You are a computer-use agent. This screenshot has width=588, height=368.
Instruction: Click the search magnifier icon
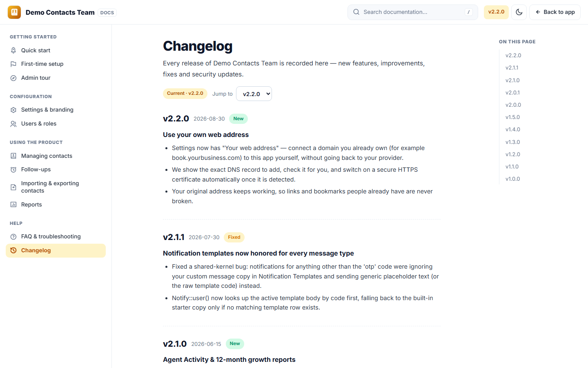(x=356, y=12)
